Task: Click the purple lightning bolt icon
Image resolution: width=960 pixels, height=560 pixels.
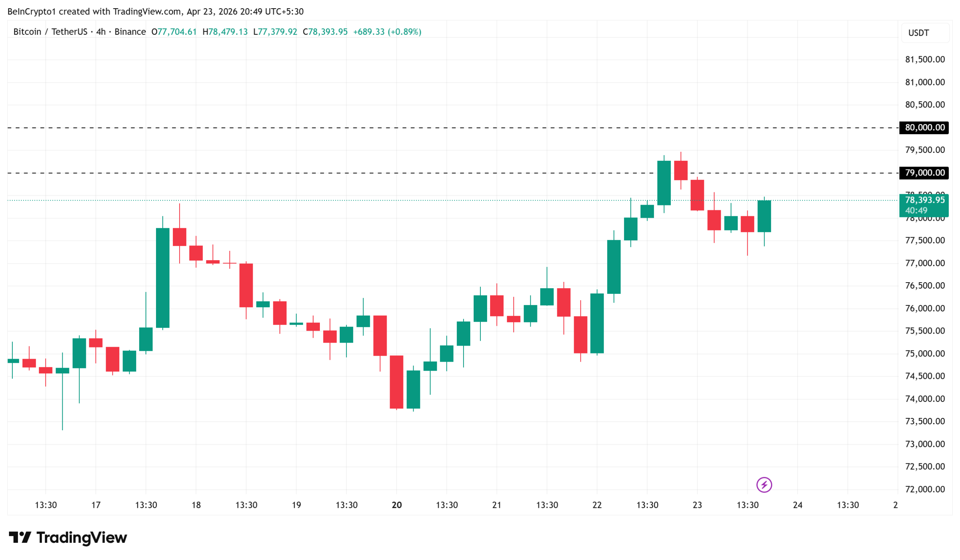Action: pos(764,485)
